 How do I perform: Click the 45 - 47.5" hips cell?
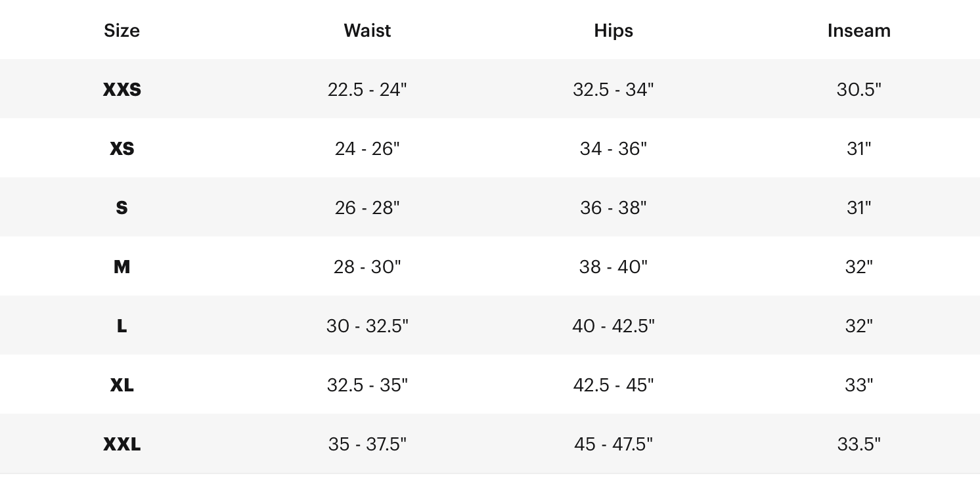(x=613, y=444)
